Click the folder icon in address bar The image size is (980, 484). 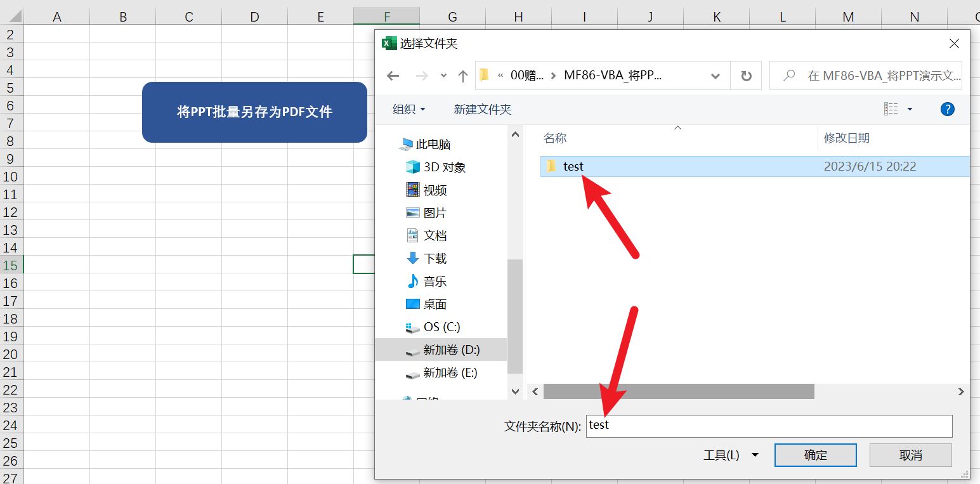coord(485,75)
